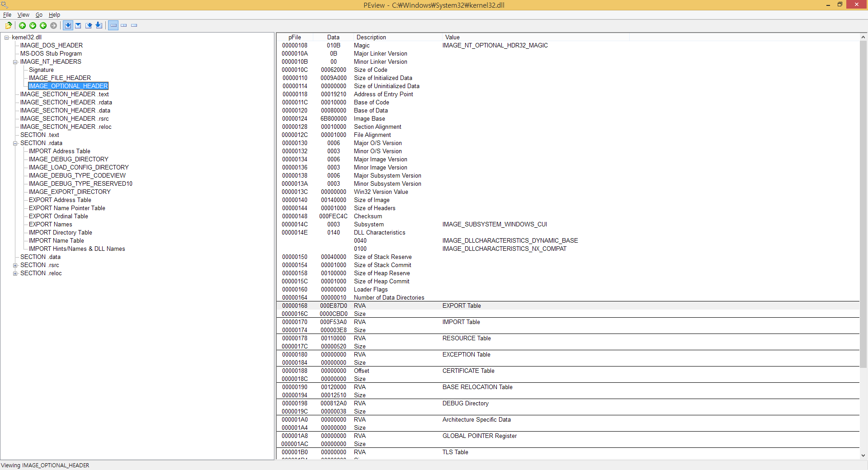Select Signature under IMAGE_NT_HEADERS
The image size is (868, 470).
point(41,70)
